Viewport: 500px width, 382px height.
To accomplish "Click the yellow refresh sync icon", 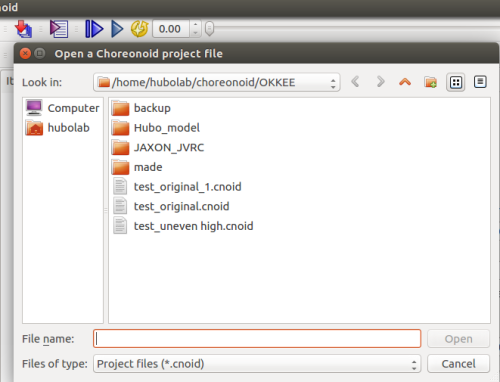I will [139, 29].
